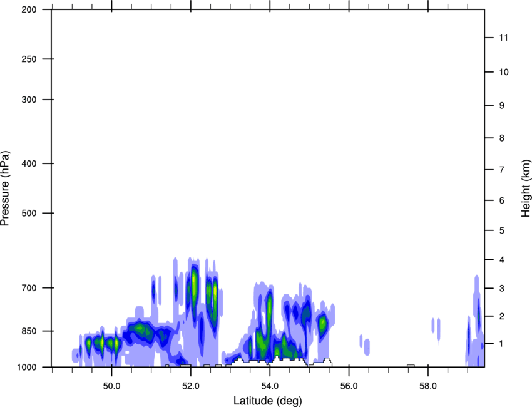The width and height of the screenshot is (532, 407).
Task: Click the 700 pressure tick label
Action: [x=29, y=288]
